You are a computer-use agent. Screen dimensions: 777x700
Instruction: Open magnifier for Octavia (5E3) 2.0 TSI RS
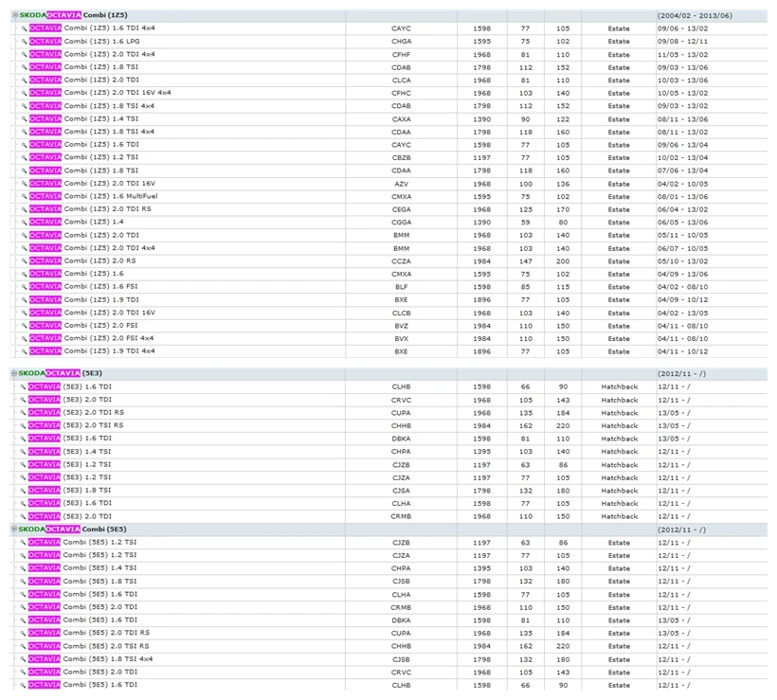(x=23, y=425)
